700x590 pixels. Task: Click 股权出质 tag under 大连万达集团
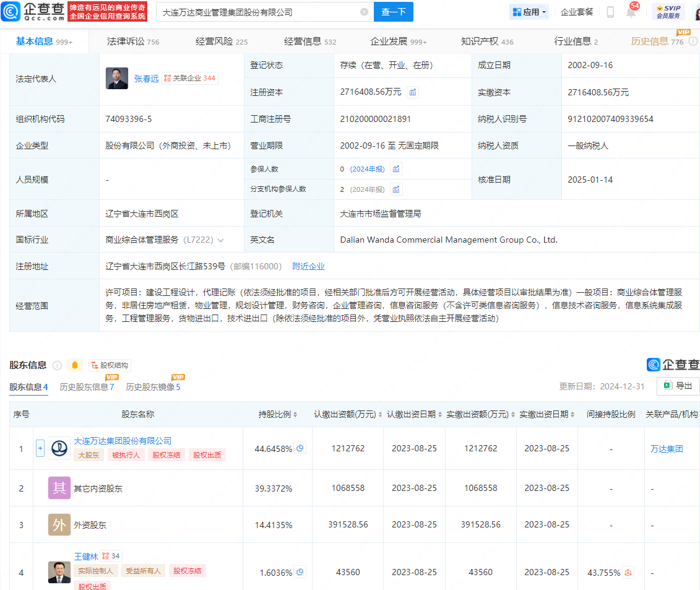tap(207, 455)
